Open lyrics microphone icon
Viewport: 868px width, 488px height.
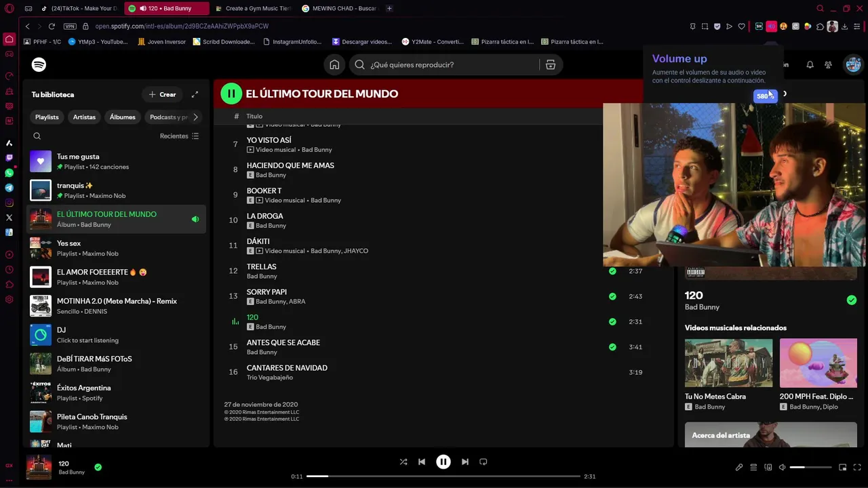coord(739,467)
